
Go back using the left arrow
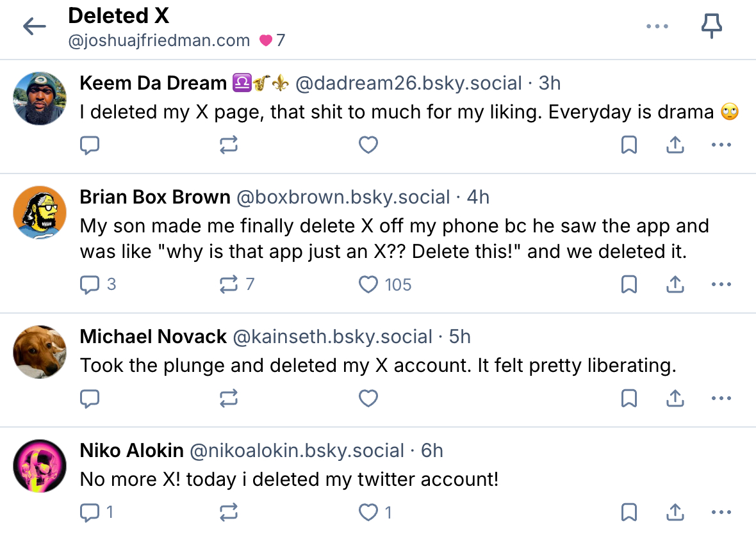(x=35, y=26)
